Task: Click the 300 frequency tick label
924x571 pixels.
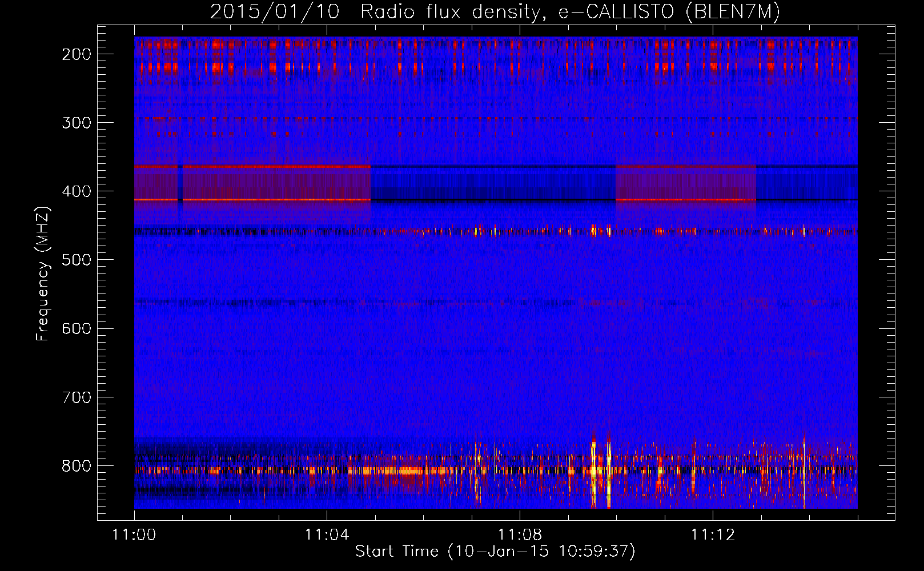Action: click(x=77, y=123)
